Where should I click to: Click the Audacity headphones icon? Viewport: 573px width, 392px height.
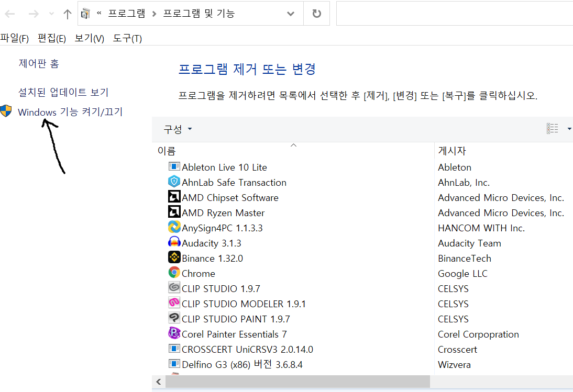[174, 242]
